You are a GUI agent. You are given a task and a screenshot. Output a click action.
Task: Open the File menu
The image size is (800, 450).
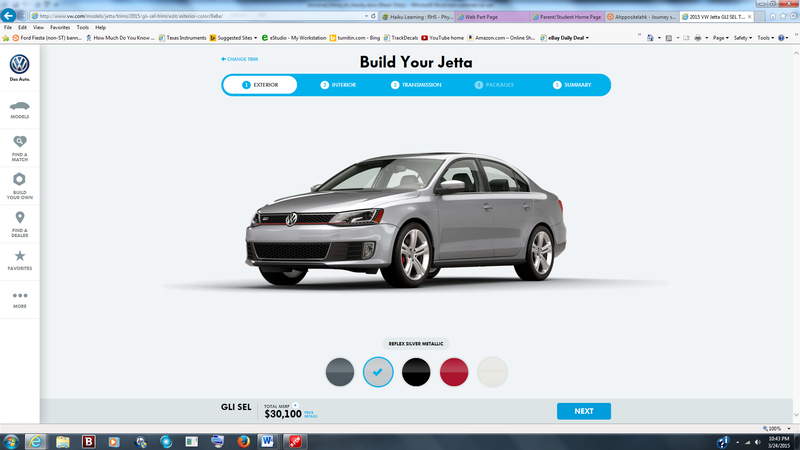(x=8, y=28)
